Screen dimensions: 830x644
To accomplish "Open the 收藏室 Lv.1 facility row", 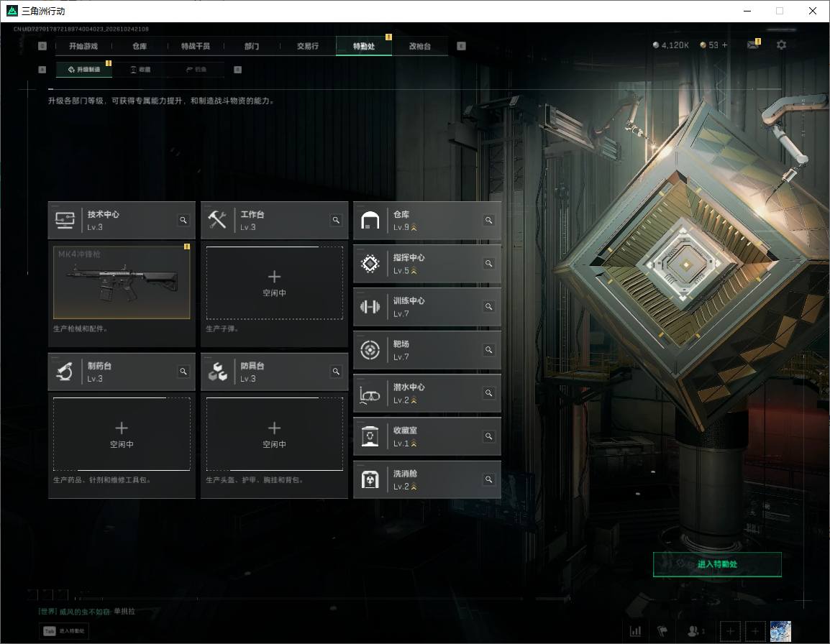I will click(x=427, y=436).
